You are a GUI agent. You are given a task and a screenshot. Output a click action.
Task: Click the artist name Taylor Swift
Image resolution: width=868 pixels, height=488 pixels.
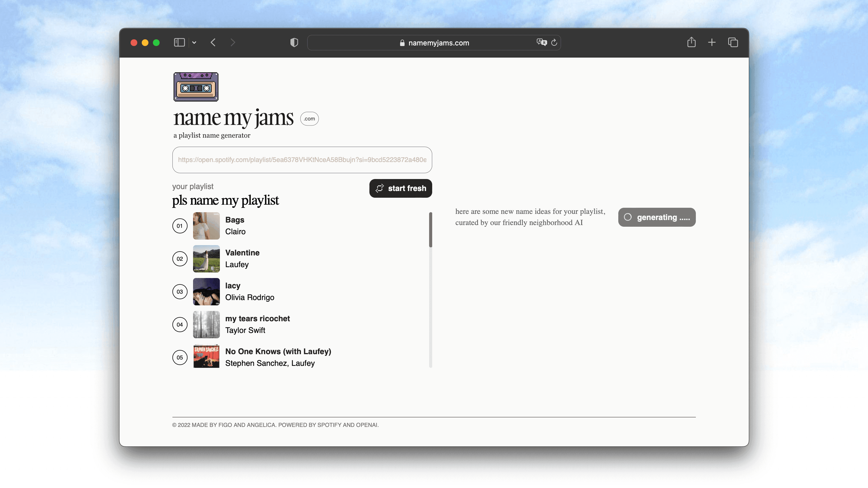point(245,330)
